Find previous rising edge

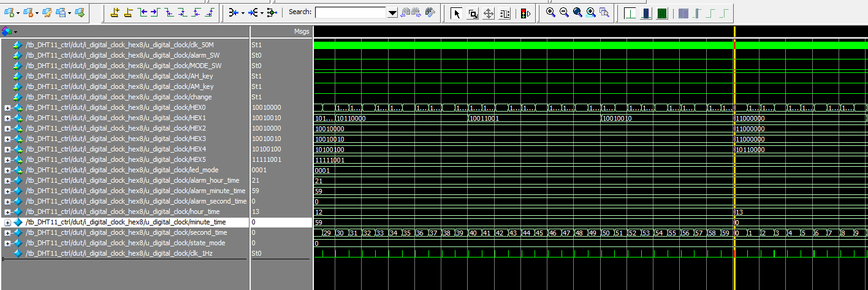pyautogui.click(x=196, y=12)
